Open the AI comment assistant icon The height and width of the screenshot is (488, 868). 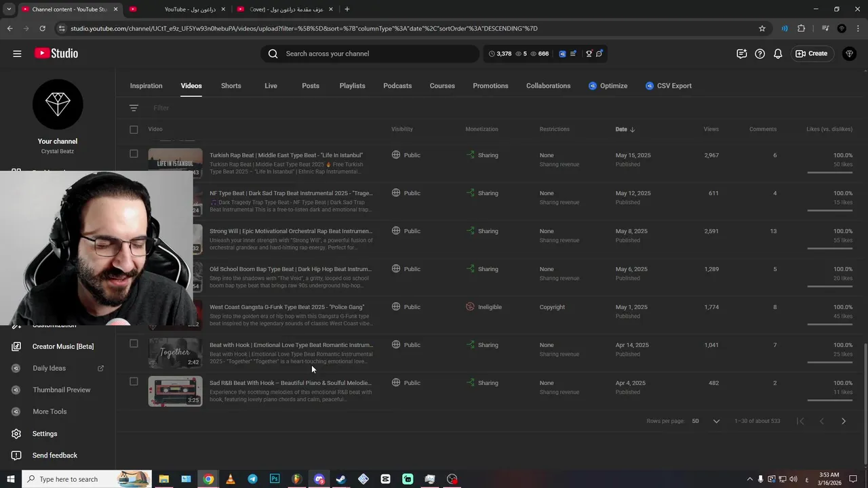coord(741,54)
